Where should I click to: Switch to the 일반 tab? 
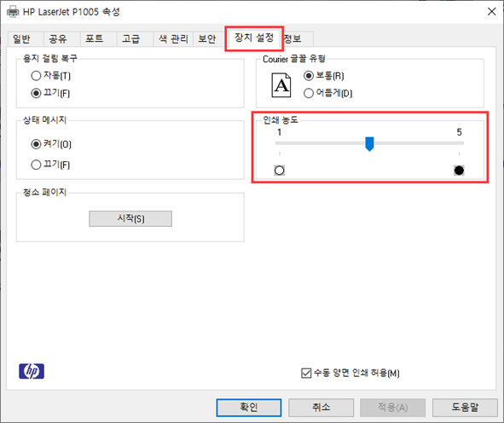coord(21,39)
